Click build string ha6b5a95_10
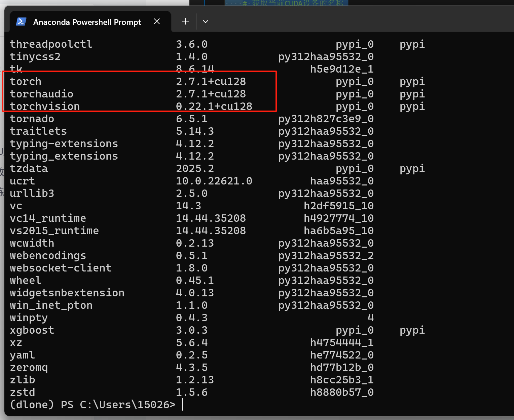 [x=339, y=231]
